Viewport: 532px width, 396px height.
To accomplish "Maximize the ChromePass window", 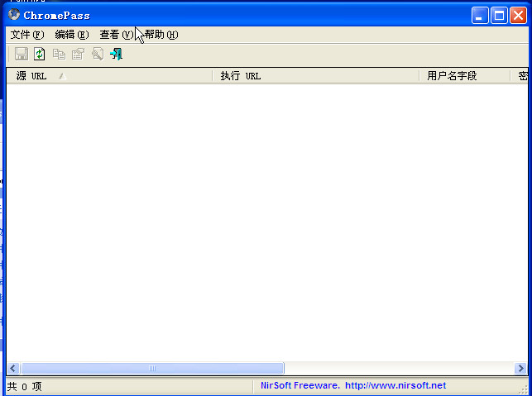I will coord(499,15).
